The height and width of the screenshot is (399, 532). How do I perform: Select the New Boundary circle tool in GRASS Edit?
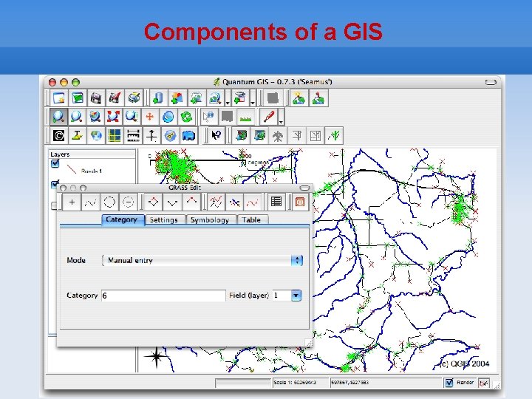point(109,202)
